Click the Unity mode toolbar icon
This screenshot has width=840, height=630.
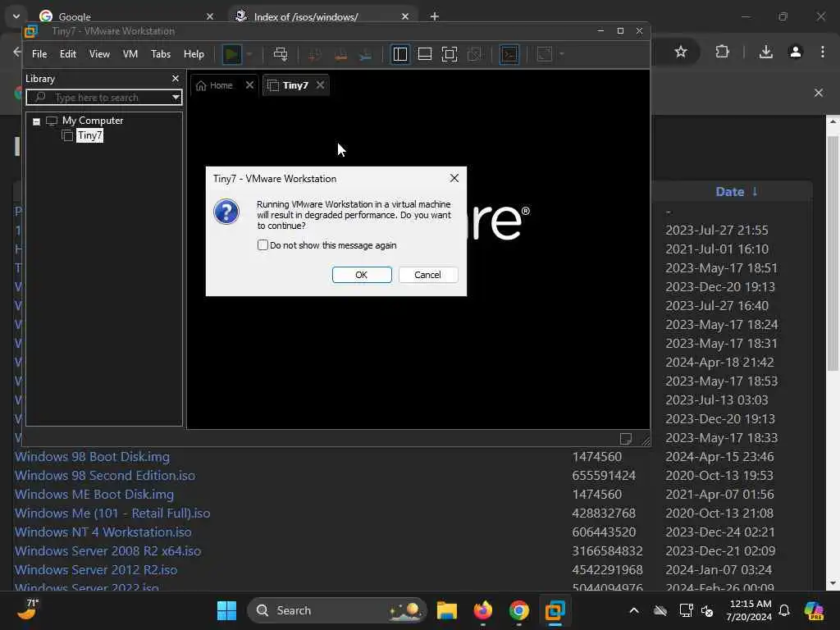tap(474, 54)
